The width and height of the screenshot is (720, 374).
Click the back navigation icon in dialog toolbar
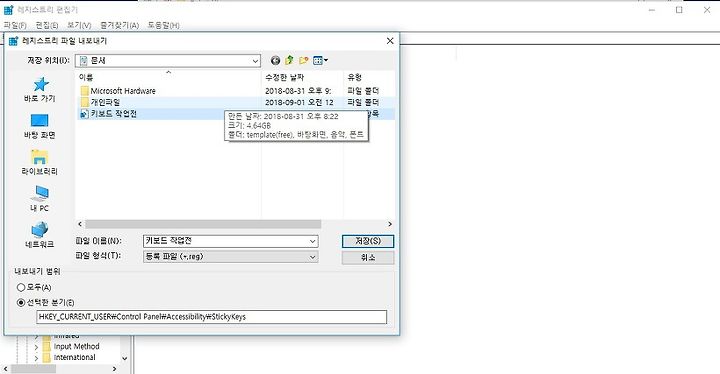275,60
